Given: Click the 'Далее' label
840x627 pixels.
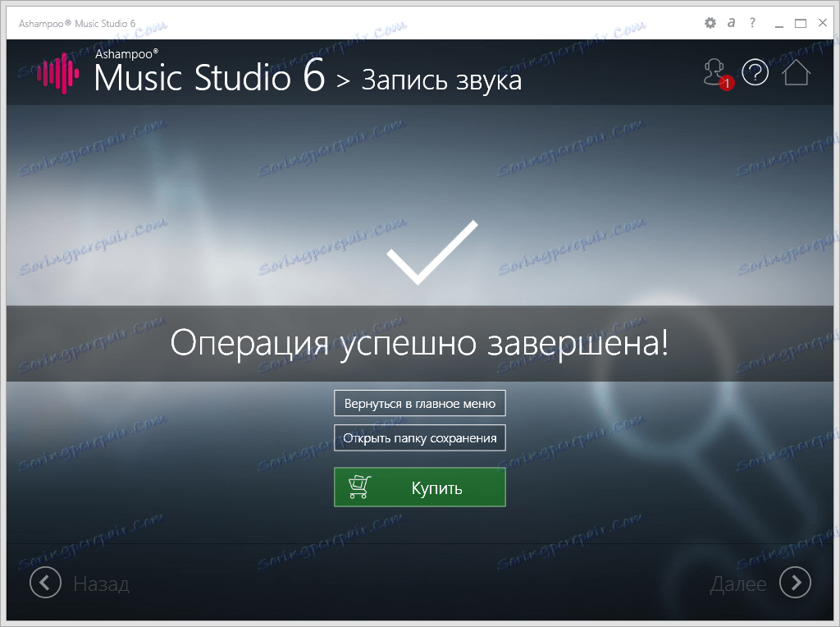Looking at the screenshot, I should click(x=737, y=584).
